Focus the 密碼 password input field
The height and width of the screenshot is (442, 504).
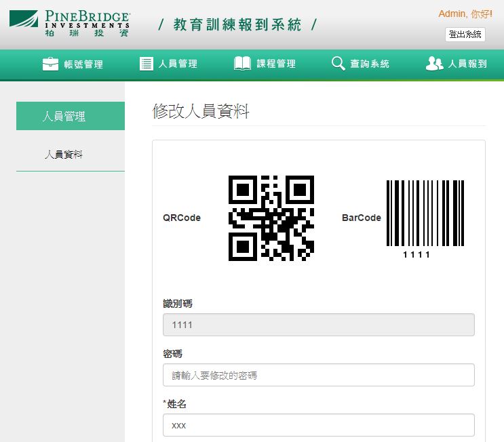click(319, 375)
